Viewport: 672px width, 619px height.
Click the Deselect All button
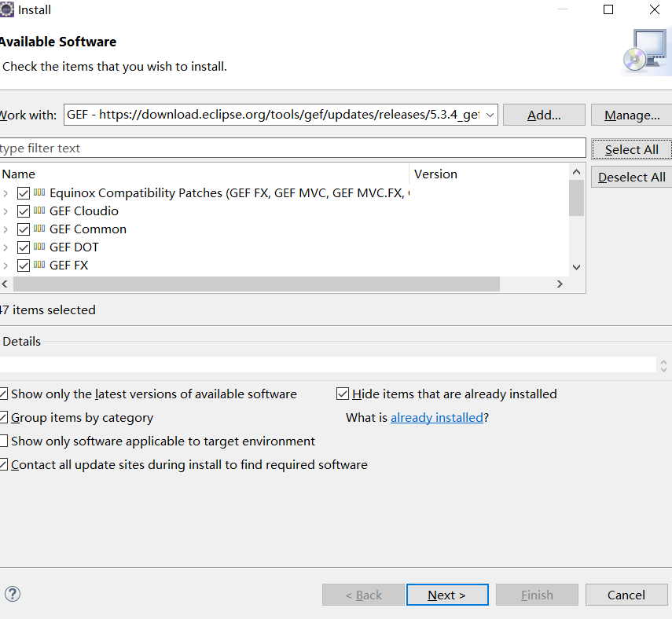click(632, 177)
